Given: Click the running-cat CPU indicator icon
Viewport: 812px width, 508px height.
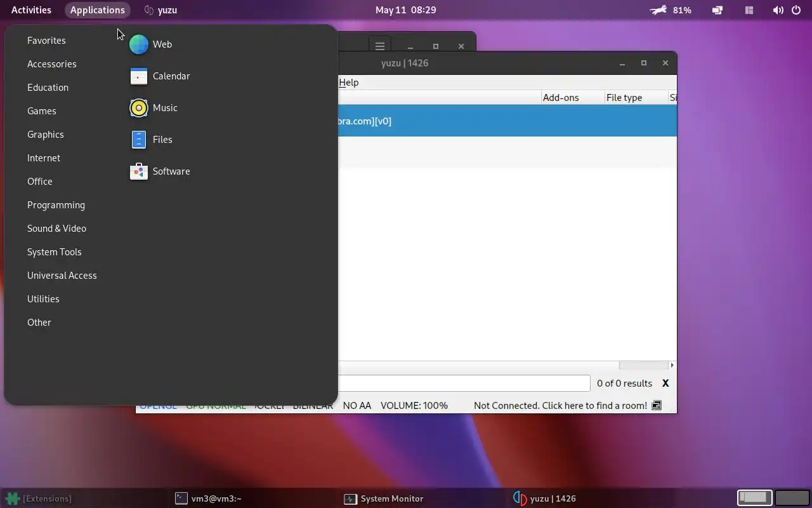Looking at the screenshot, I should click(658, 10).
